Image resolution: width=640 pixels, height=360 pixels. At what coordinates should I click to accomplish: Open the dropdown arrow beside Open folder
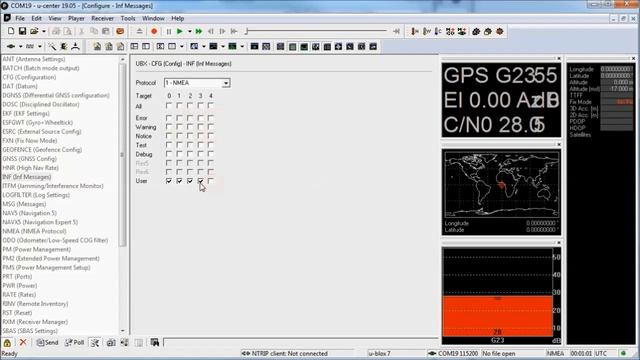coord(44,31)
